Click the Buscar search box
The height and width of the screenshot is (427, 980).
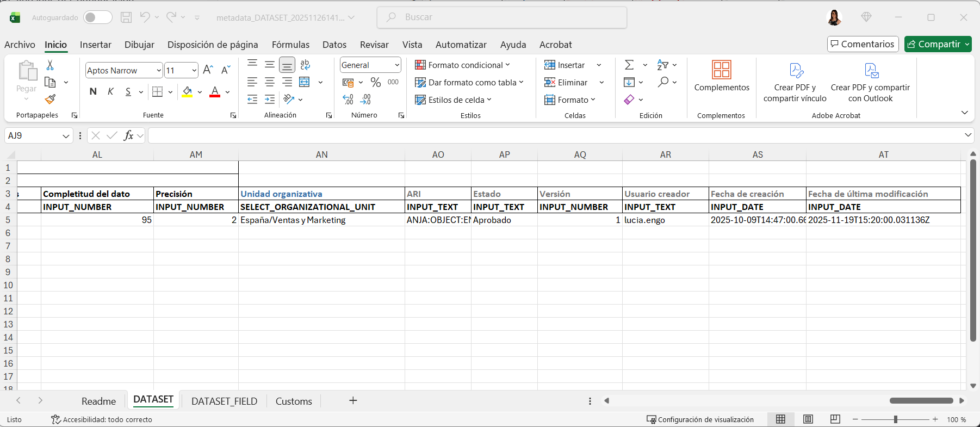point(501,17)
